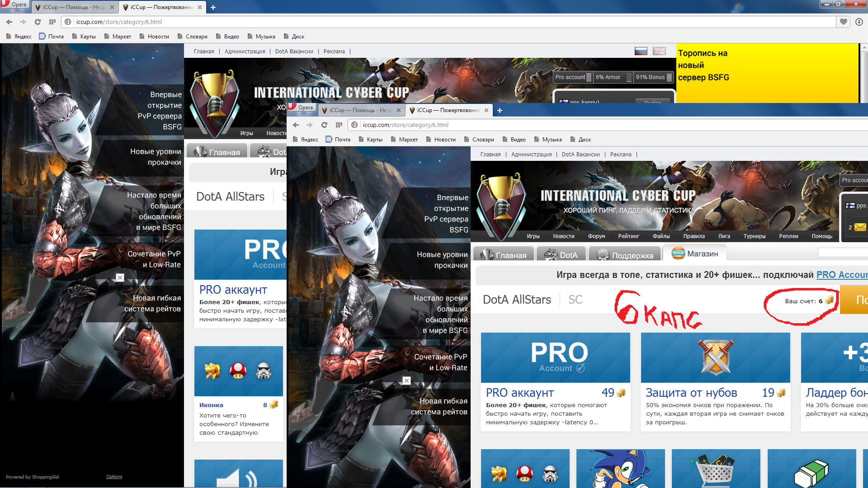Open 'Рейтинг' in inner site navigation bar
The image size is (868, 488).
click(628, 236)
